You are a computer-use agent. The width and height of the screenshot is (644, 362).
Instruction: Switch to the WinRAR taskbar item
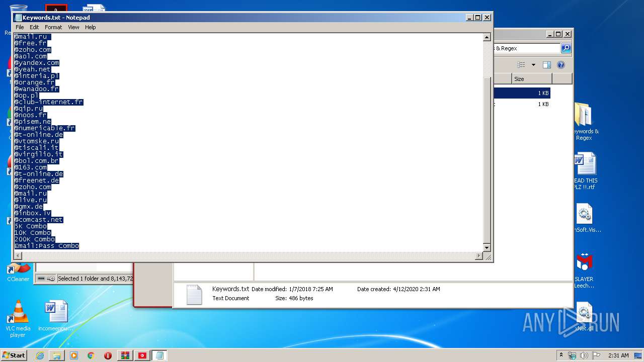click(x=125, y=355)
